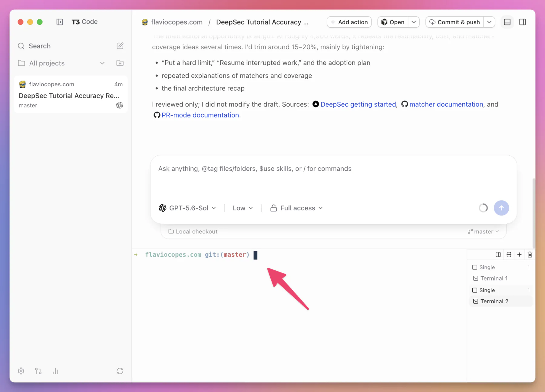Add a new project with the folder-plus icon
This screenshot has width=545, height=392.
pyautogui.click(x=120, y=63)
